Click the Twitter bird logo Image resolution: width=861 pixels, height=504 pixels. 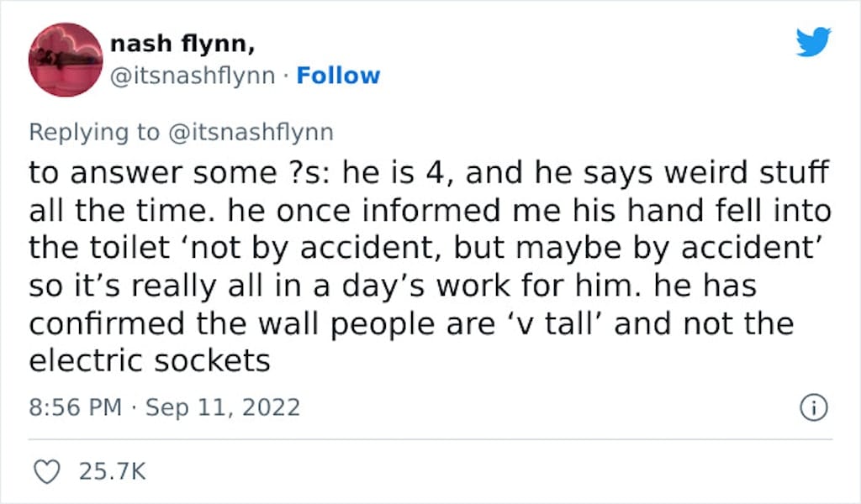coord(814,41)
